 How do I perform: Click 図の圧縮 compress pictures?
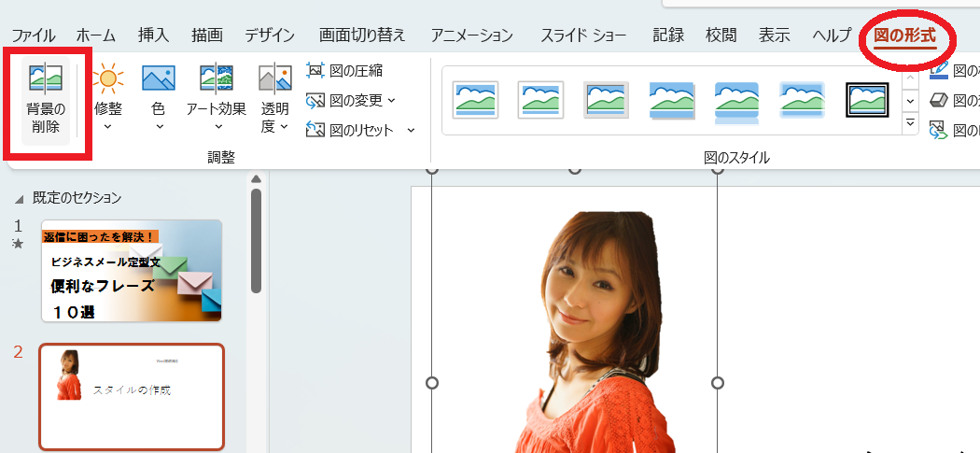344,71
